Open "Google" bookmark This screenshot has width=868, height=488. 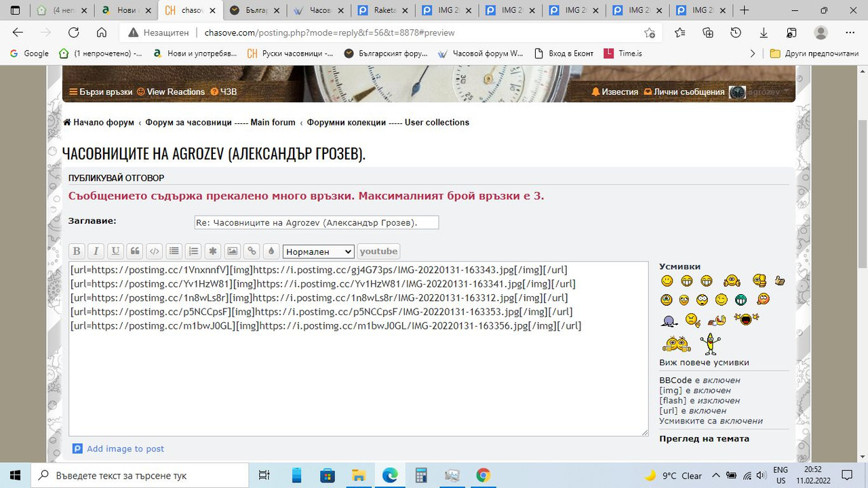click(x=30, y=54)
